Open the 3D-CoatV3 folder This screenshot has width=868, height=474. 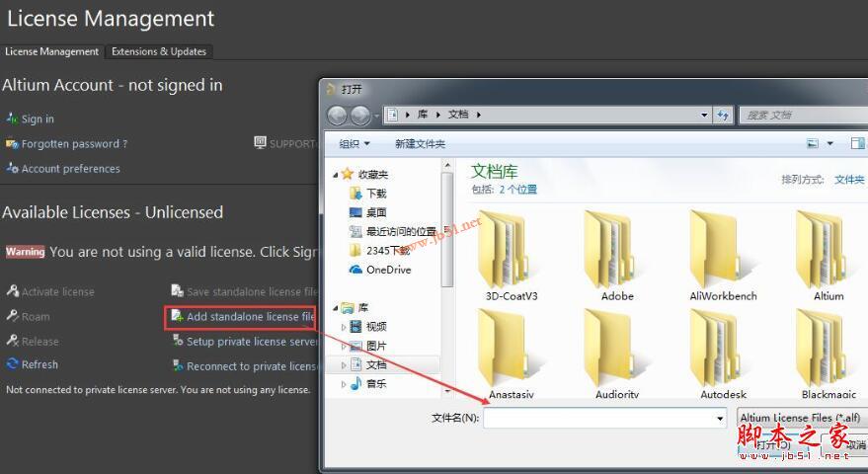pyautogui.click(x=511, y=256)
